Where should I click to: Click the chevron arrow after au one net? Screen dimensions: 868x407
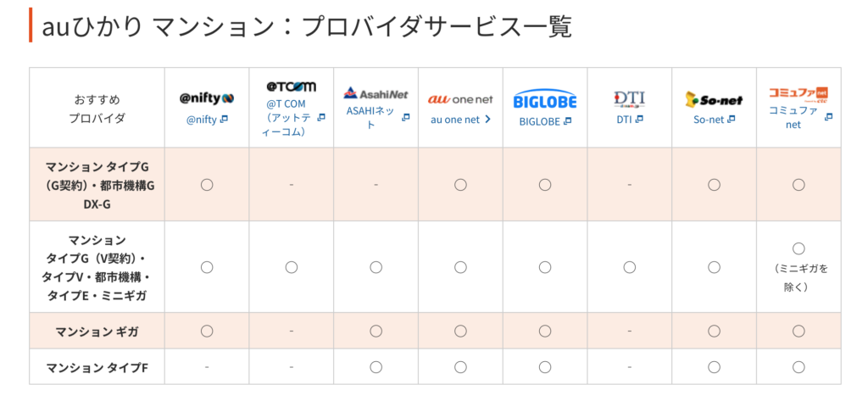[x=487, y=120]
